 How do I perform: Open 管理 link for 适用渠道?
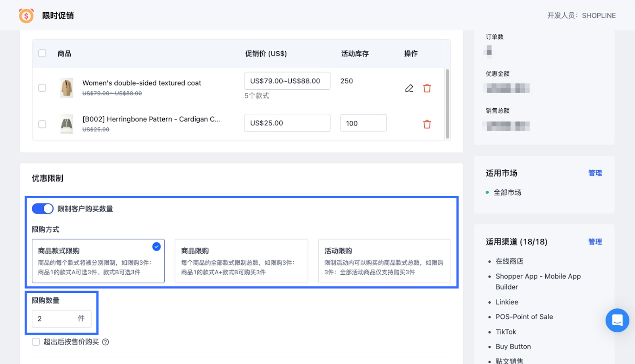coord(595,242)
